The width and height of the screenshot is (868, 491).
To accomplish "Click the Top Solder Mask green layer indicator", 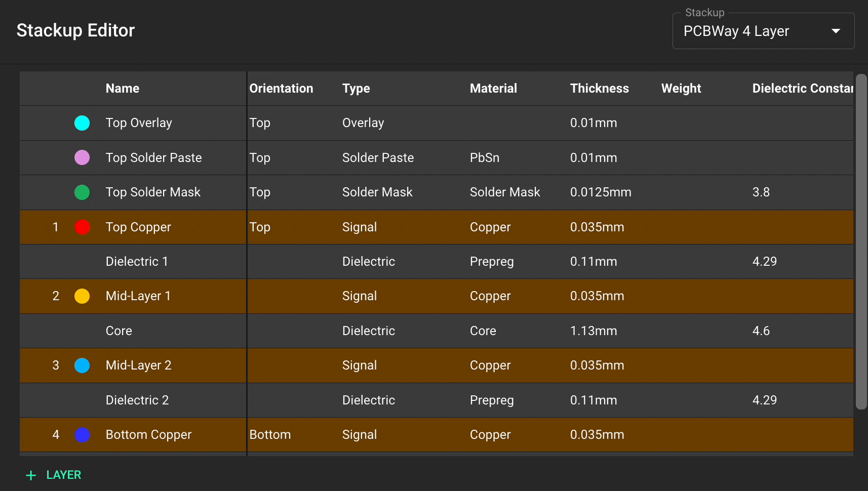I will pyautogui.click(x=82, y=192).
